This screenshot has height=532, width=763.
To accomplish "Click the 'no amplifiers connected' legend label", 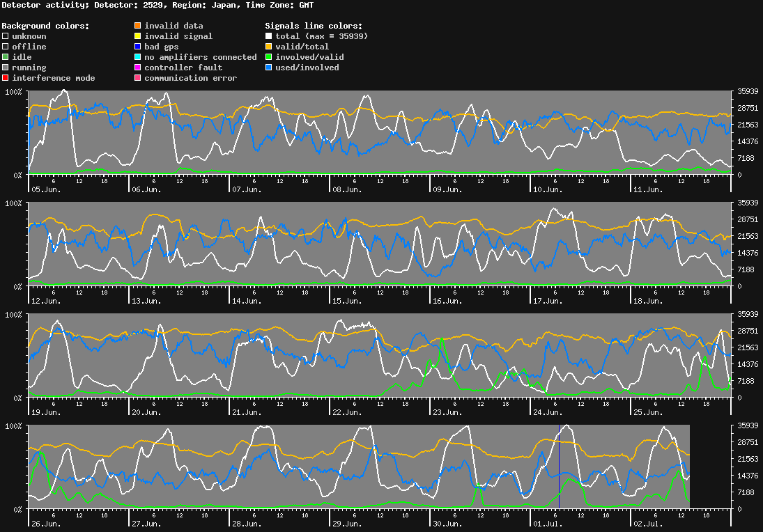I will pyautogui.click(x=201, y=57).
